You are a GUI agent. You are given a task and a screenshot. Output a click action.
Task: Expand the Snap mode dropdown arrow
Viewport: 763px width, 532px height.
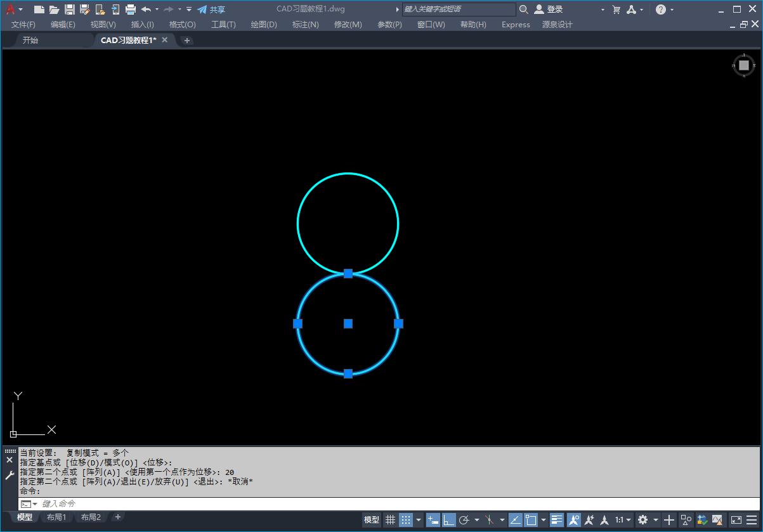click(419, 520)
